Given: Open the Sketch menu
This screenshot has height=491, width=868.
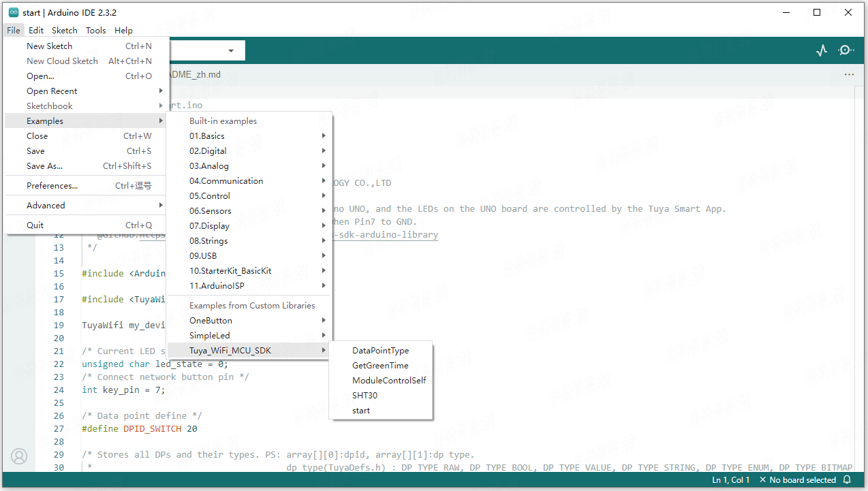Looking at the screenshot, I should click(x=65, y=30).
